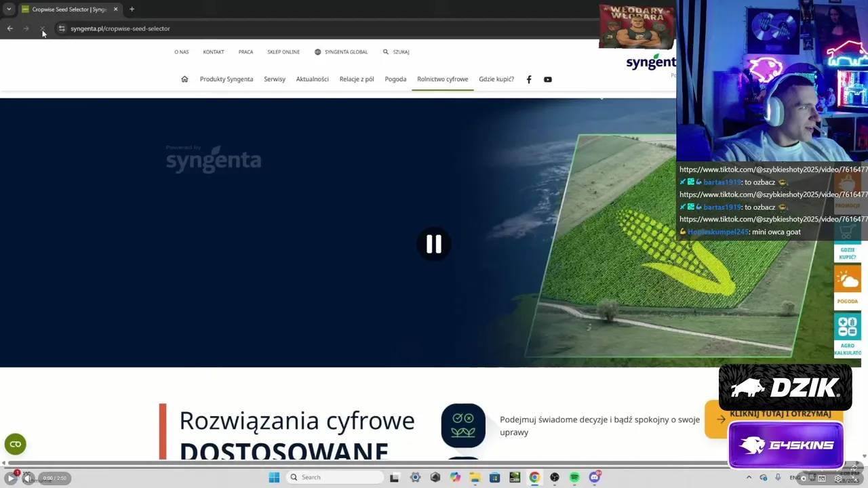Open Gdzie kupić? menu item
This screenshot has height=488, width=868.
(x=496, y=79)
